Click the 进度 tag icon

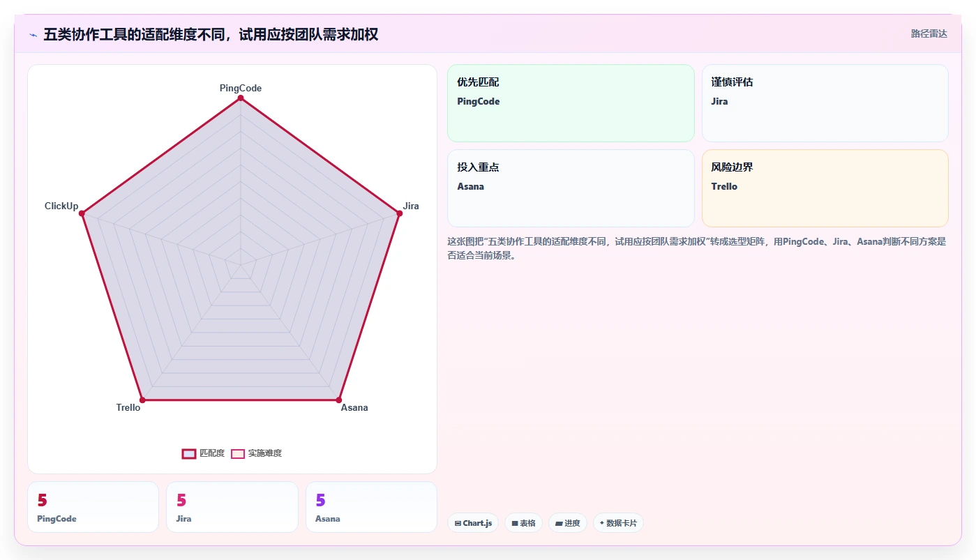[x=559, y=523]
